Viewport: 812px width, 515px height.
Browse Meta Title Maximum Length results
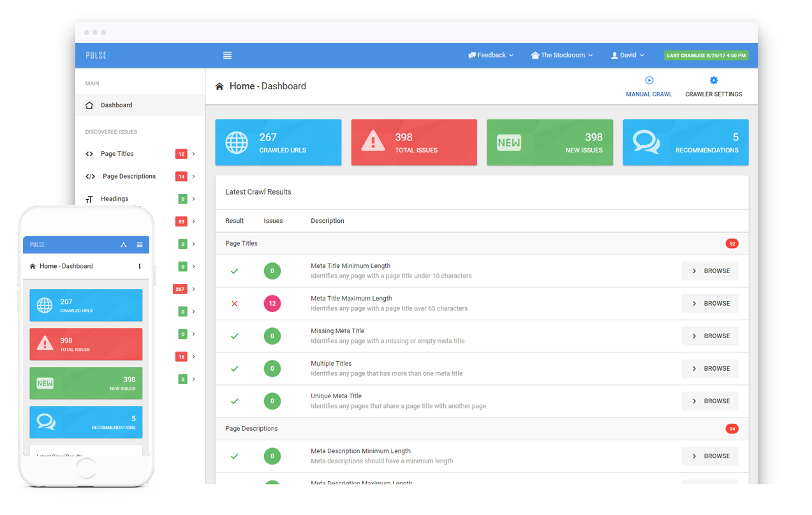pyautogui.click(x=710, y=304)
